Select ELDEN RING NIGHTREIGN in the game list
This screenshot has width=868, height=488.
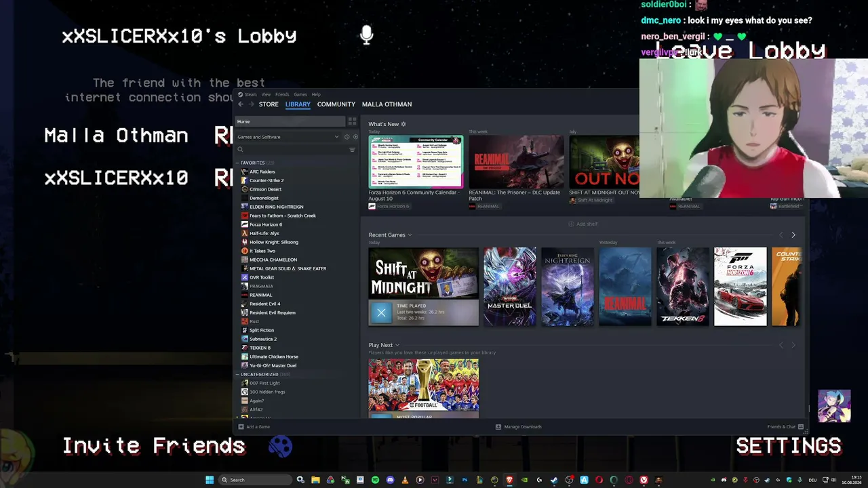point(277,207)
